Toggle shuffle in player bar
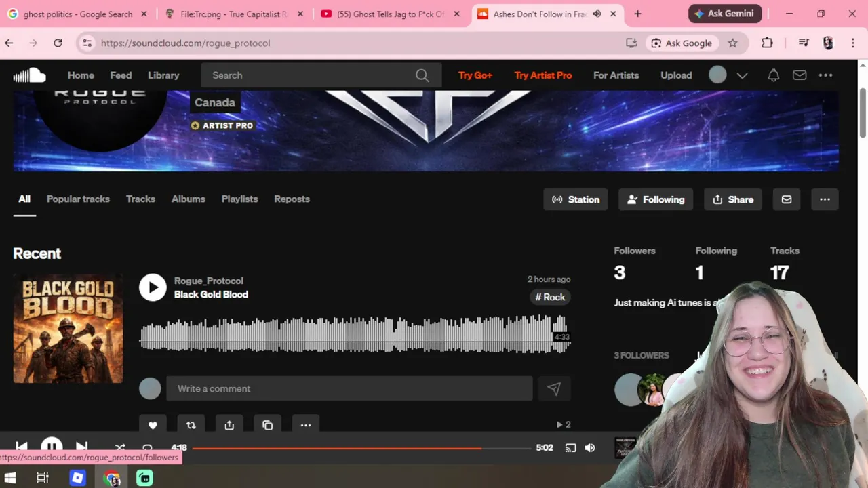Image resolution: width=868 pixels, height=488 pixels. pos(120,447)
